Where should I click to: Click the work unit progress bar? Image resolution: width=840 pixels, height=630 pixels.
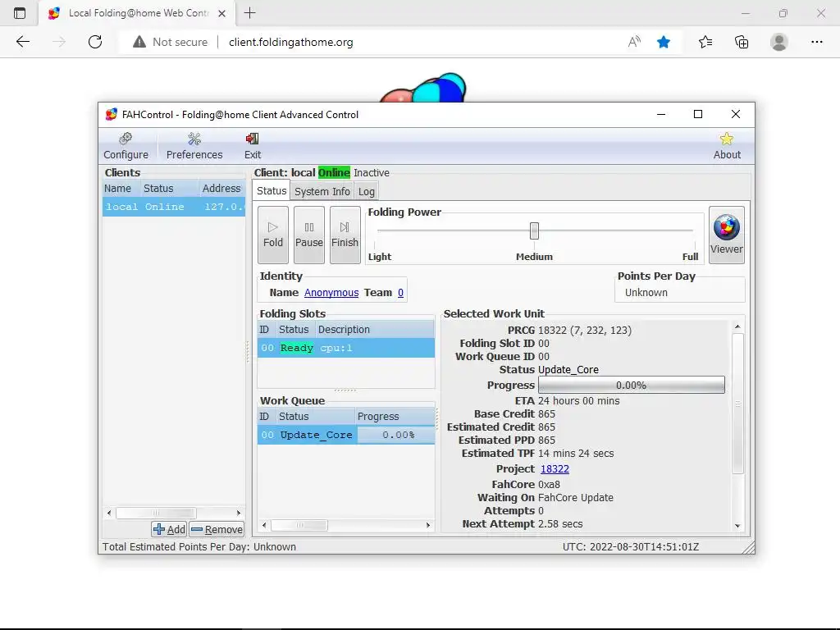point(631,386)
